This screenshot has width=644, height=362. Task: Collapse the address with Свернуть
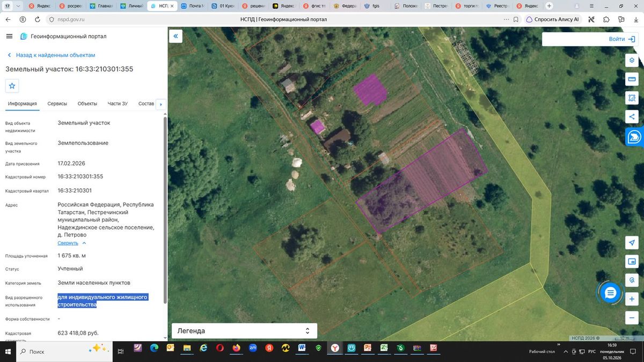click(72, 243)
